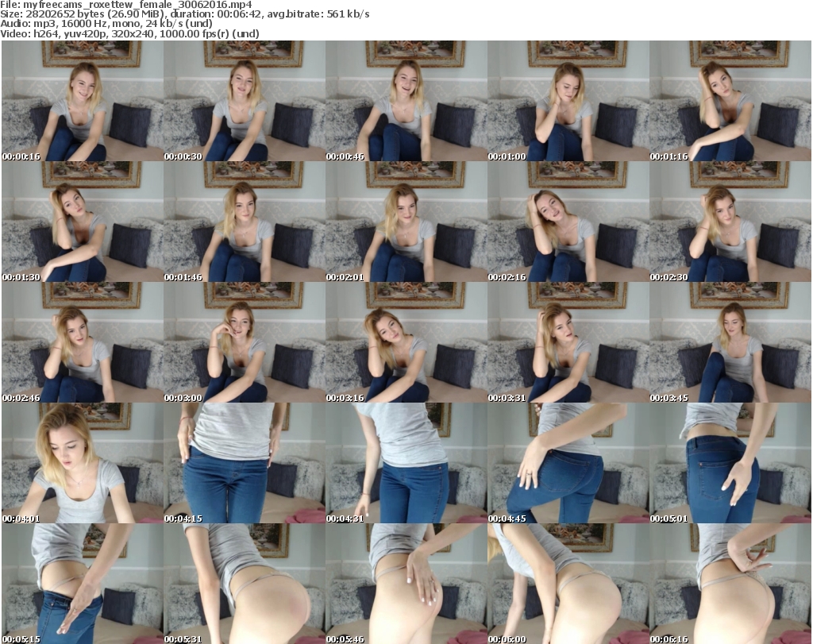Screen dimensions: 813x644
Task: Pick the thumbnail timestamped 00:02:16
Action: (568, 222)
